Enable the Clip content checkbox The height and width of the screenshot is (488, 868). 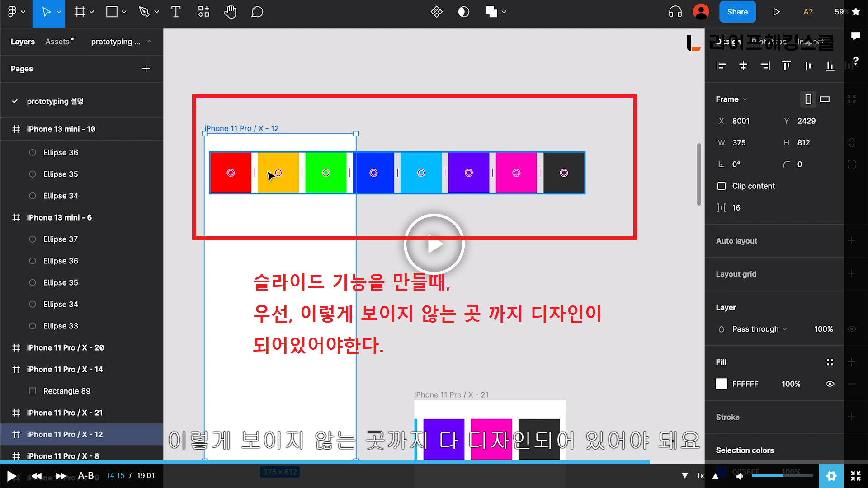click(722, 186)
